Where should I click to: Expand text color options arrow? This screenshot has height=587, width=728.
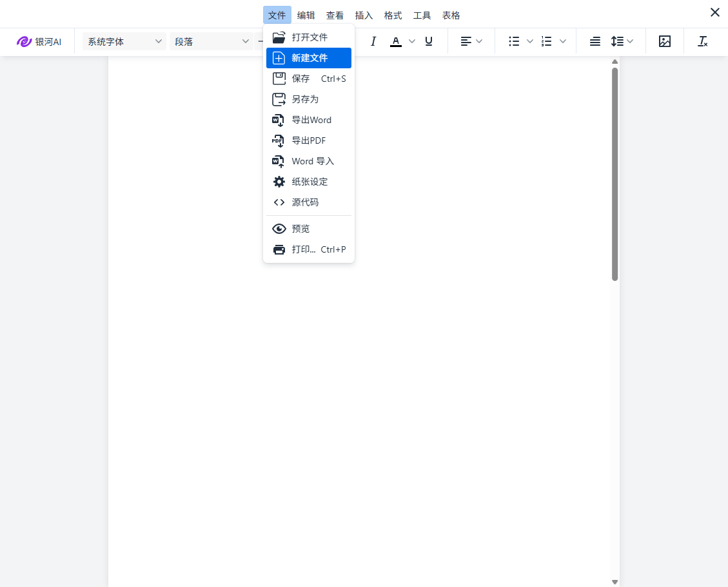412,42
